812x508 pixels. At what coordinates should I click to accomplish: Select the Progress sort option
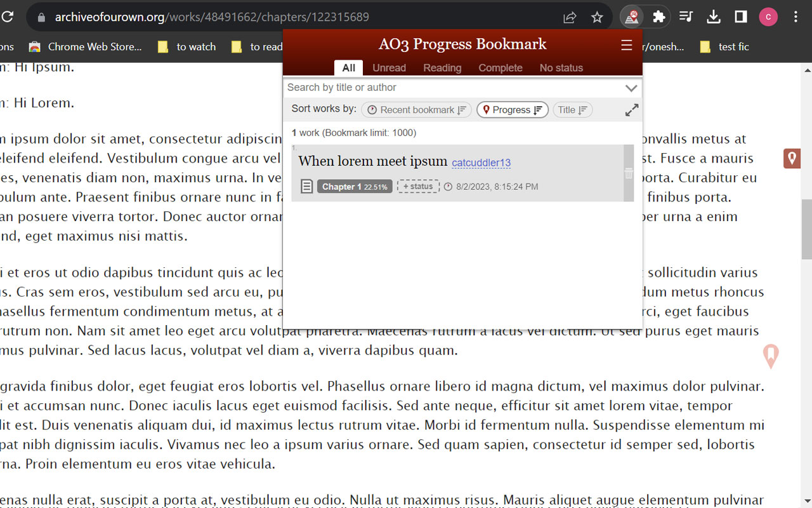pos(512,109)
